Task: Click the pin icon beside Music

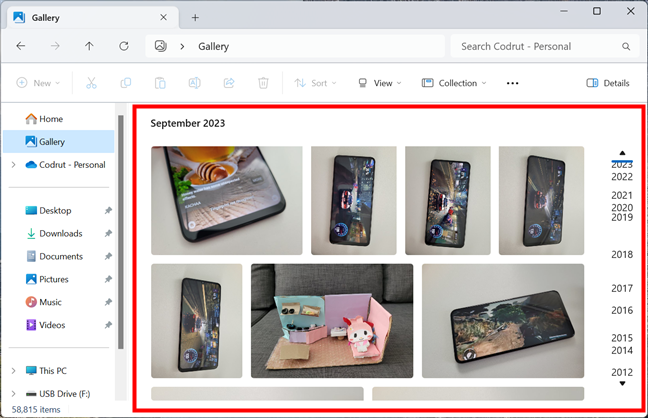Action: tap(108, 302)
